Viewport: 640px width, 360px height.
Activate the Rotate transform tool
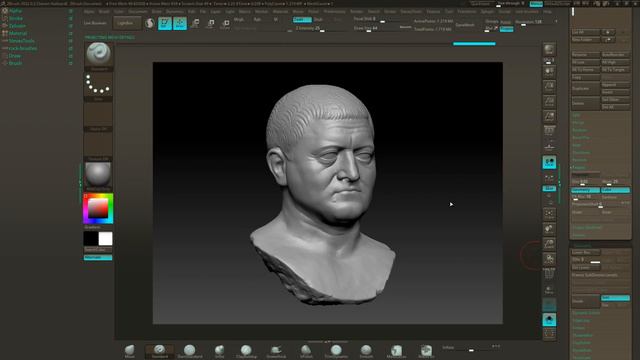tap(225, 23)
